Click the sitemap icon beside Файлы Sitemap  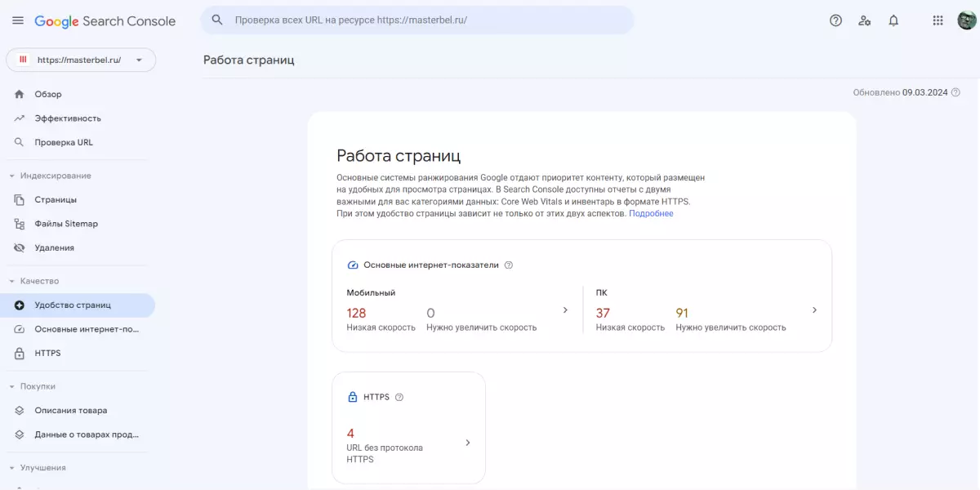click(x=20, y=224)
